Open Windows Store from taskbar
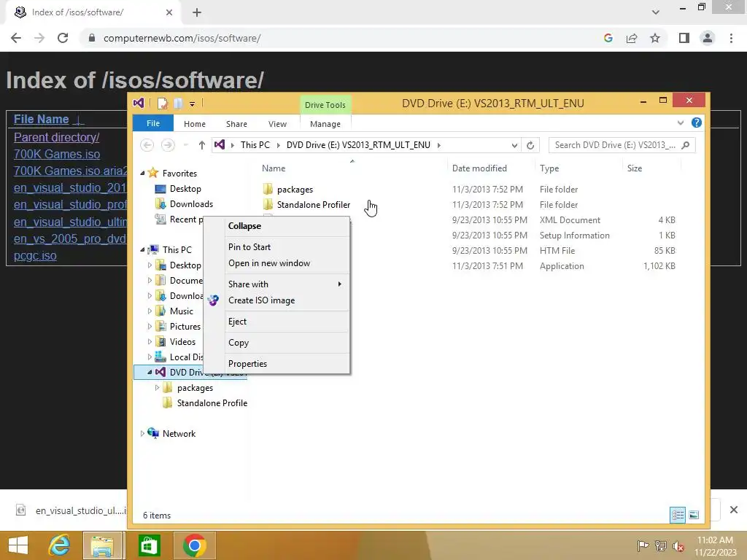747x560 pixels. [x=149, y=545]
